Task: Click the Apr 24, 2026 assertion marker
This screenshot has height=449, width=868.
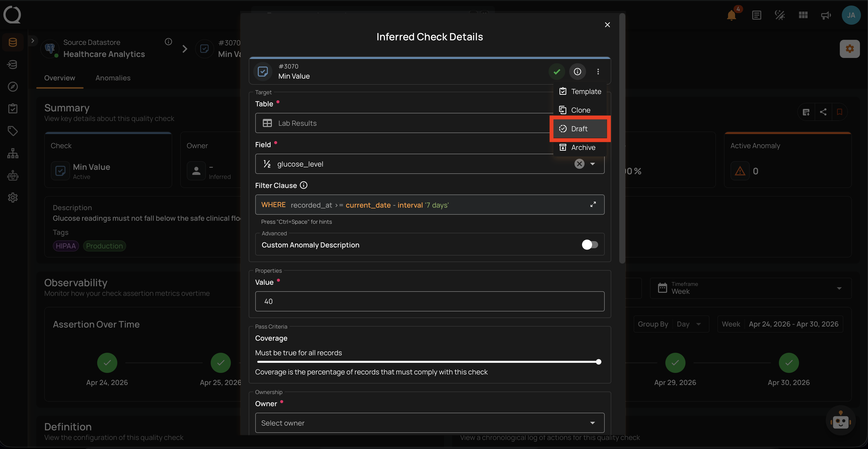Action: (x=107, y=363)
